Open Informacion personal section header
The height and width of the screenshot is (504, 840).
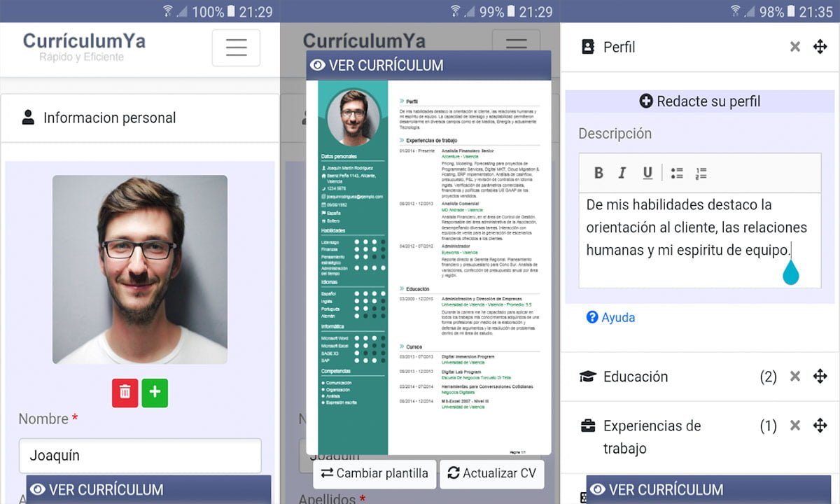[x=140, y=118]
